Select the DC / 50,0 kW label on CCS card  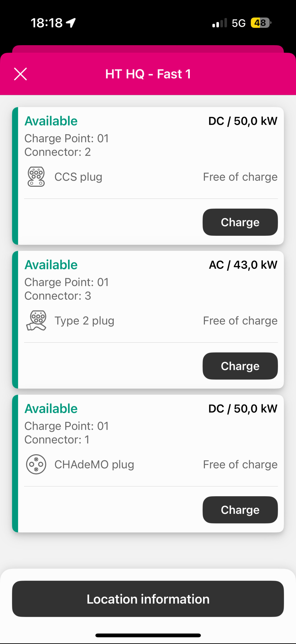coord(243,121)
